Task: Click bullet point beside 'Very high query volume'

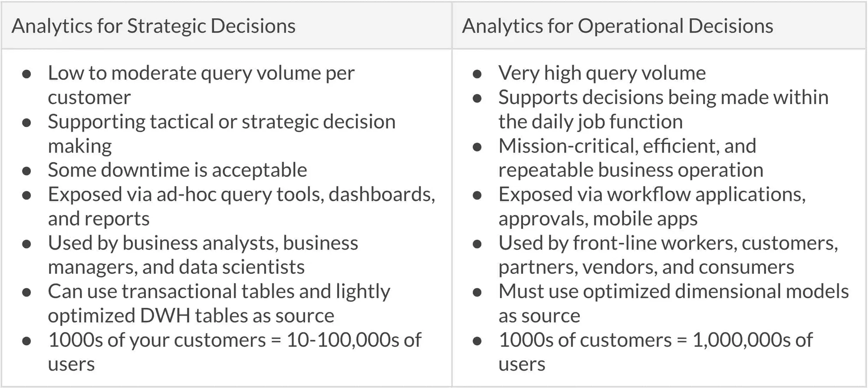Action: 477,74
